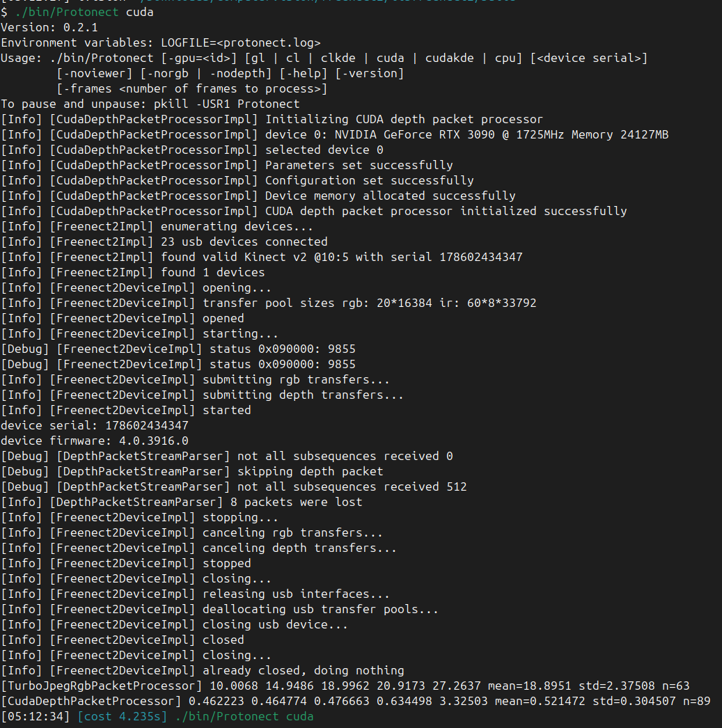Click the 'starting...' log line
722x728 pixels.
[x=139, y=334]
